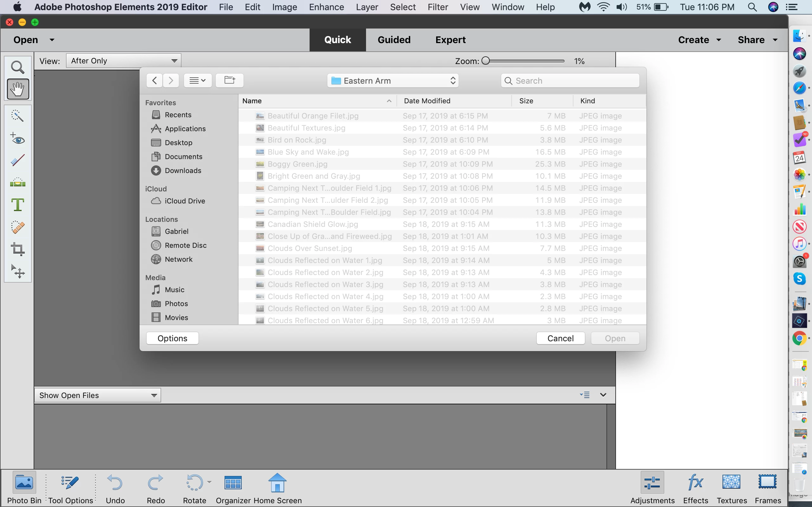Image resolution: width=812 pixels, height=507 pixels.
Task: Open the Enhance menu
Action: point(326,7)
